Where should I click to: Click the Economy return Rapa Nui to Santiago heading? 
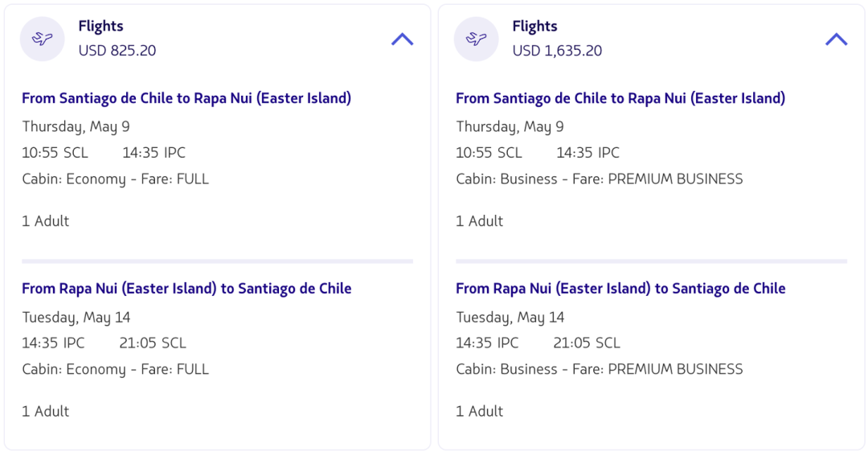click(186, 288)
